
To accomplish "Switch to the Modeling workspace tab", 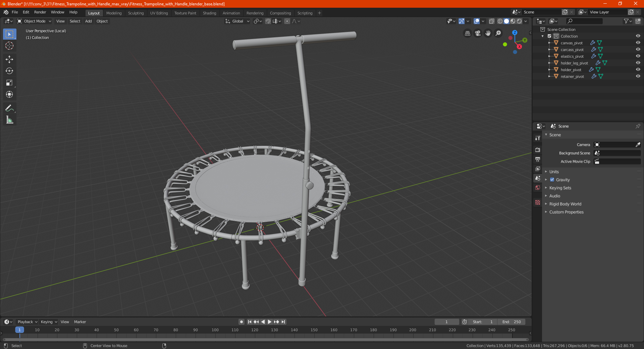I will 114,13.
